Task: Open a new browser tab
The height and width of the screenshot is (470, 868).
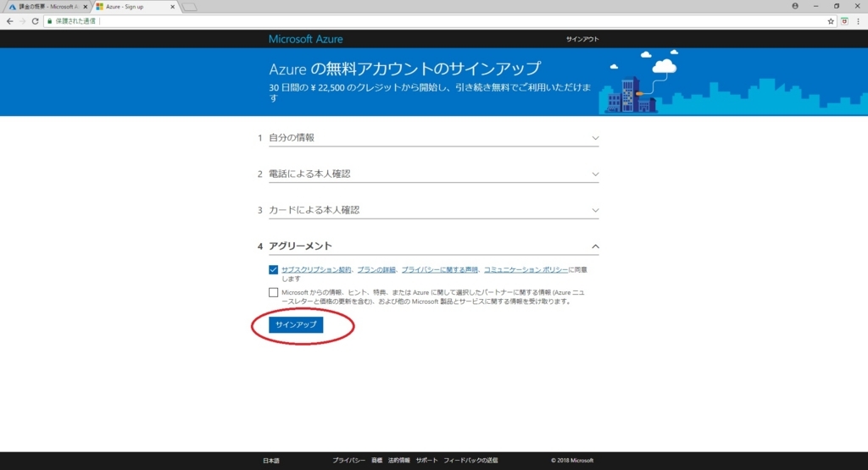Action: [189, 7]
